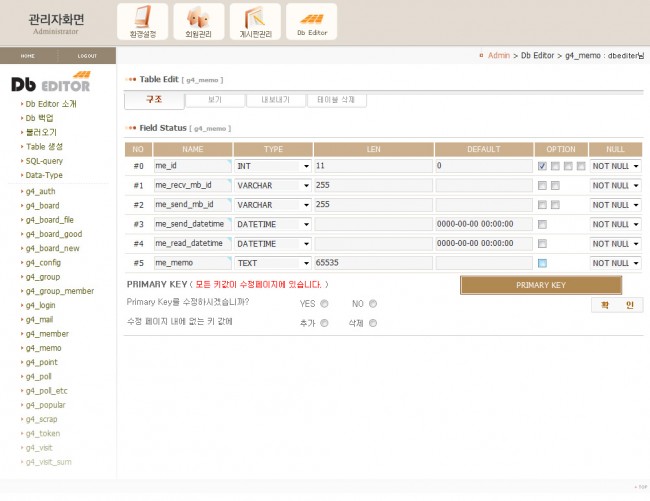Click the LEN field for me_recv_mb_id

tap(372, 185)
